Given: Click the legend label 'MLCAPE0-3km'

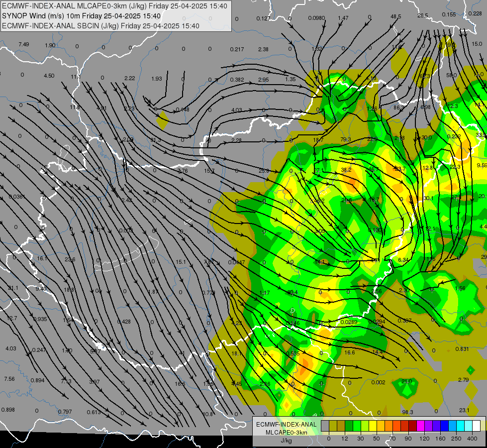Looking at the screenshot, I should point(286,433).
